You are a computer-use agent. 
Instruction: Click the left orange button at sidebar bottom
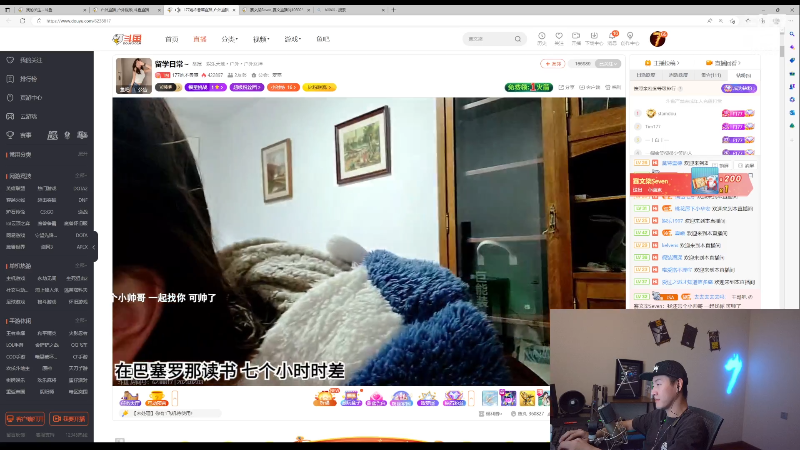click(x=25, y=419)
